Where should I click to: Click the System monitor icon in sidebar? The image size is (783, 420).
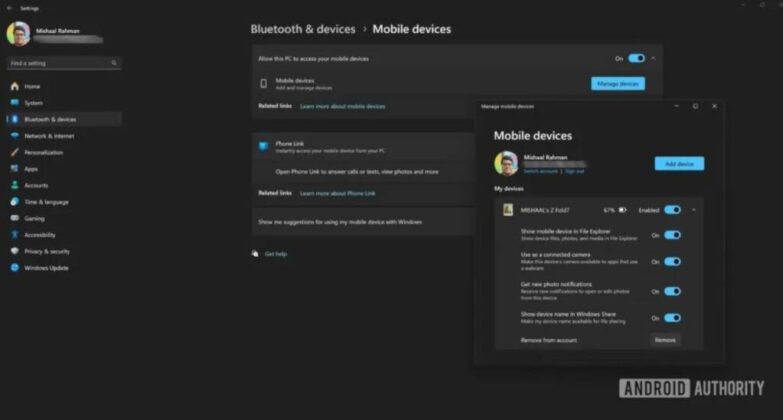coord(14,103)
